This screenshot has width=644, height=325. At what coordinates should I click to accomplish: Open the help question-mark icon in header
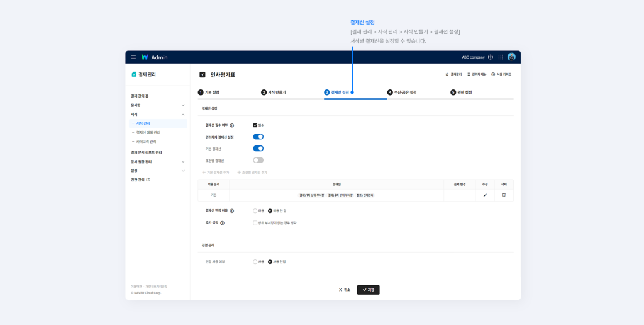point(491,57)
